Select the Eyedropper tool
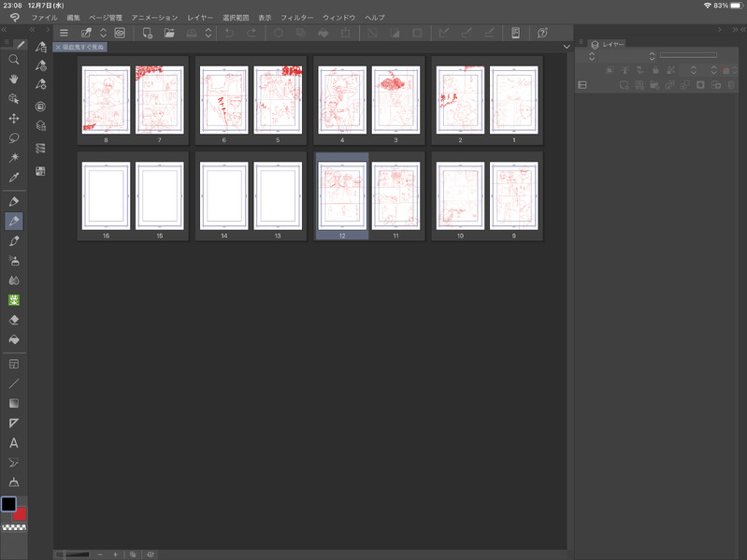The image size is (747, 560). (x=14, y=177)
